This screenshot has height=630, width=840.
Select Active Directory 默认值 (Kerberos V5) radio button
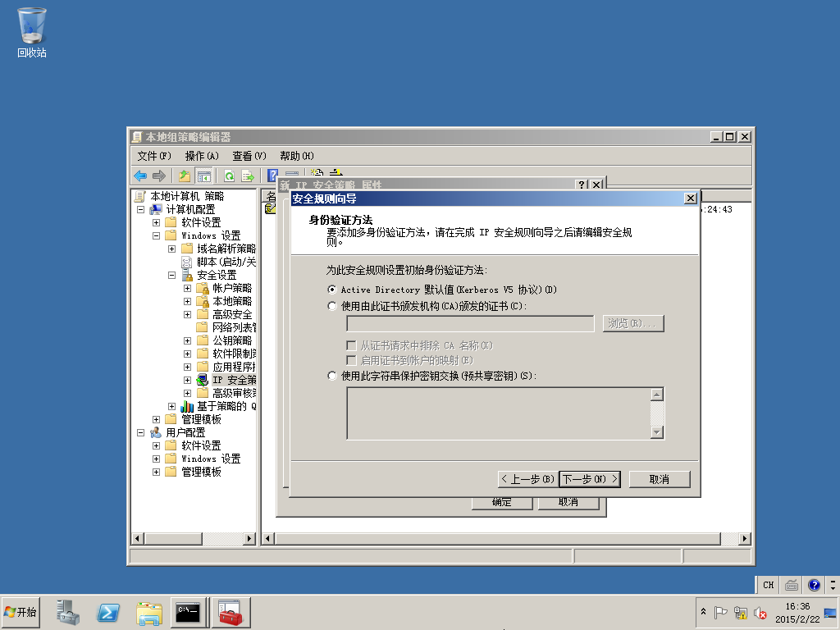click(x=332, y=290)
